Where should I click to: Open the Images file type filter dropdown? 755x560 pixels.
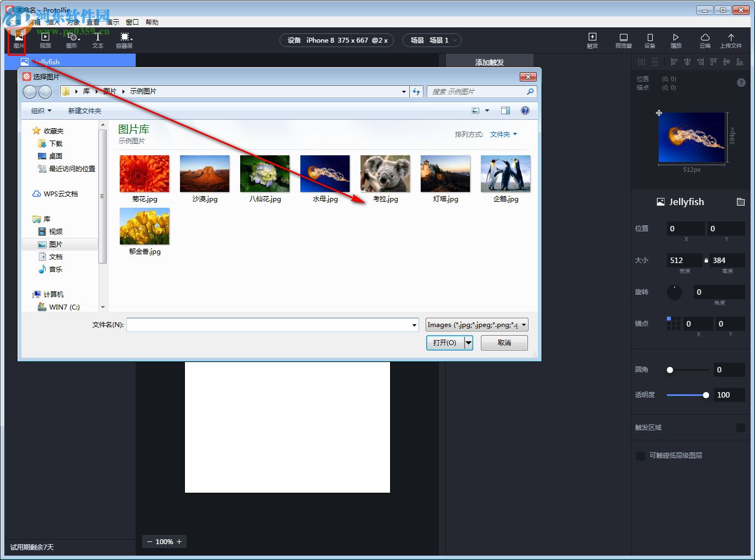tap(477, 325)
